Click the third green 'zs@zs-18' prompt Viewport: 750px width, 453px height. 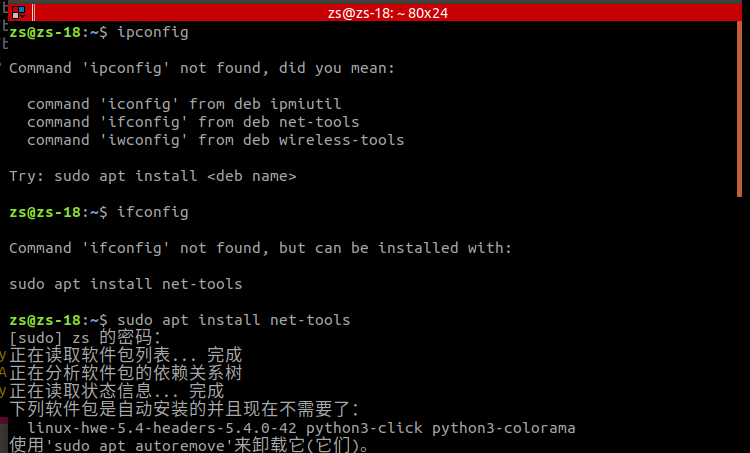[x=45, y=320]
